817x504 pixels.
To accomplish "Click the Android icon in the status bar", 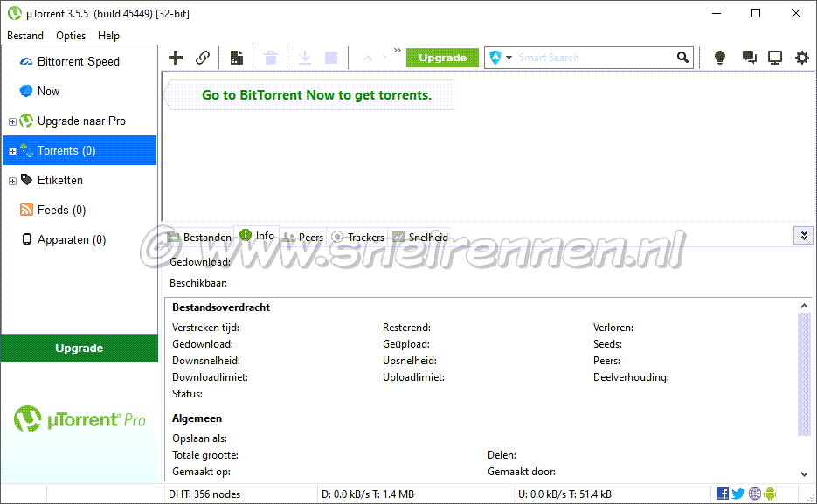I will (770, 494).
